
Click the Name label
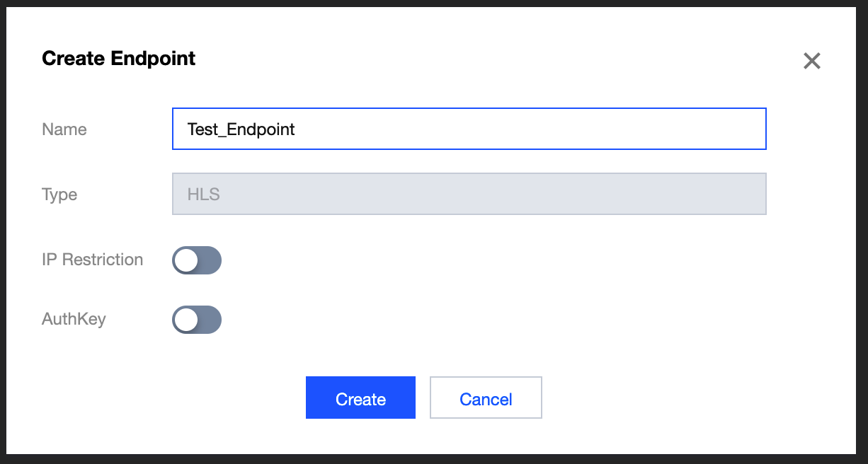pos(64,129)
